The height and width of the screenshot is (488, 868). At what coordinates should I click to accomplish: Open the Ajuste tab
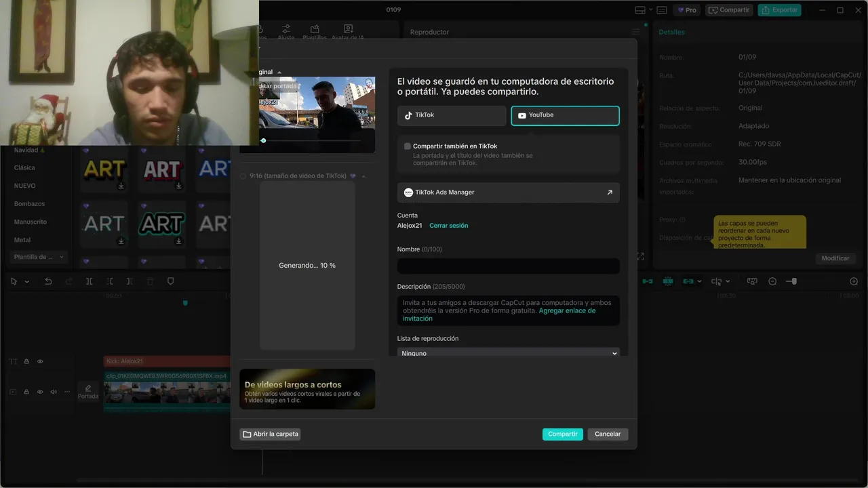[x=286, y=33]
